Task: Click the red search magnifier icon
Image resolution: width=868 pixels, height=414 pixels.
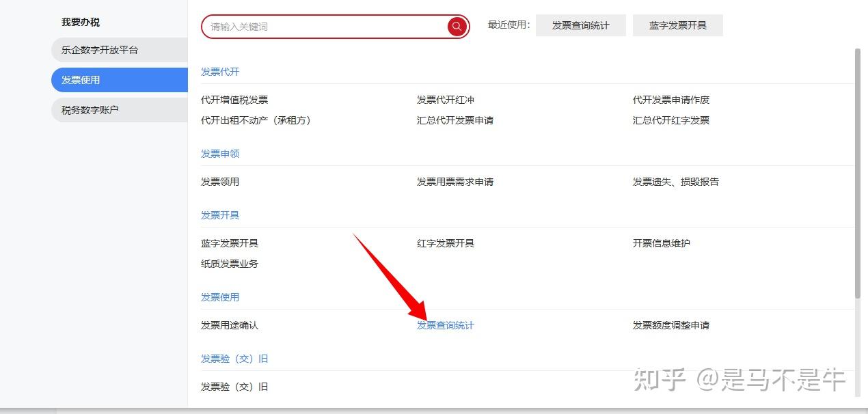Action: pos(457,27)
